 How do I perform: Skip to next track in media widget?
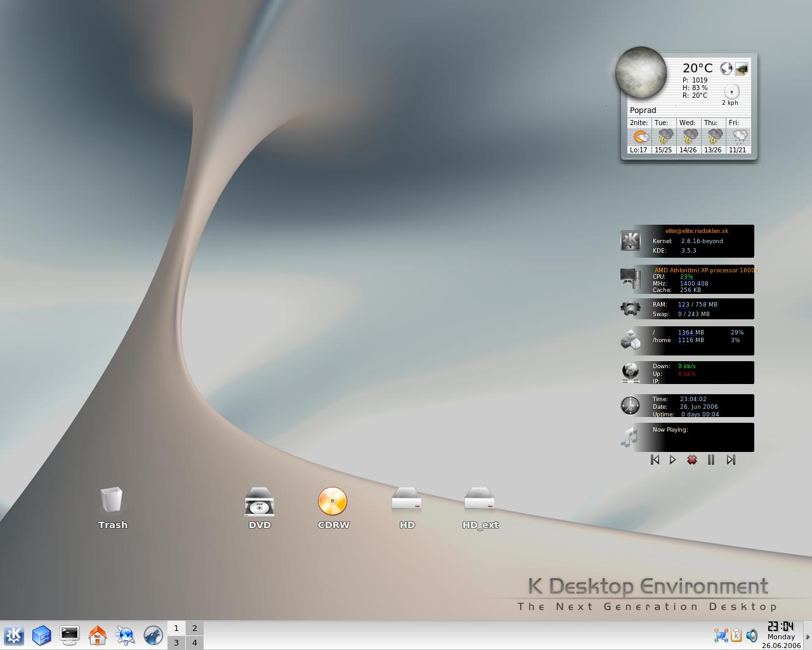pos(731,460)
